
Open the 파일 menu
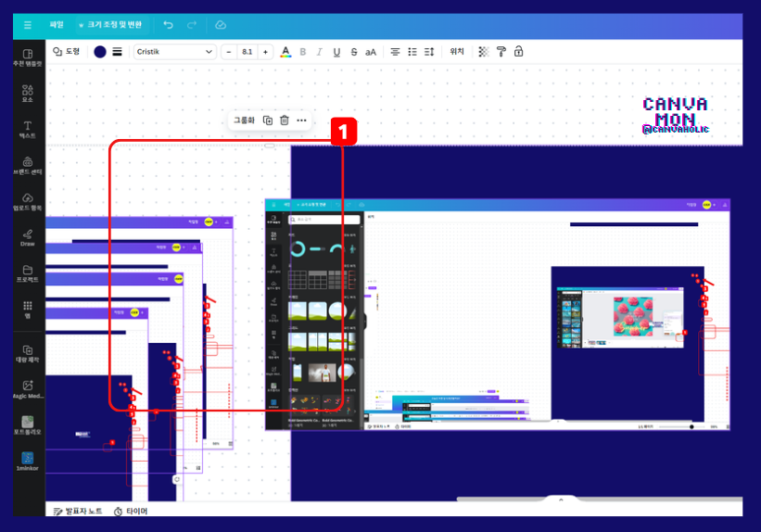click(x=57, y=24)
